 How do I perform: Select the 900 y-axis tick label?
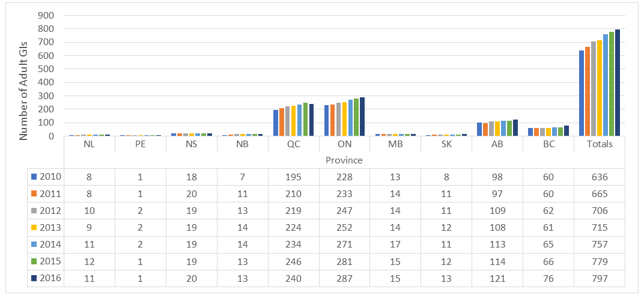coord(46,15)
